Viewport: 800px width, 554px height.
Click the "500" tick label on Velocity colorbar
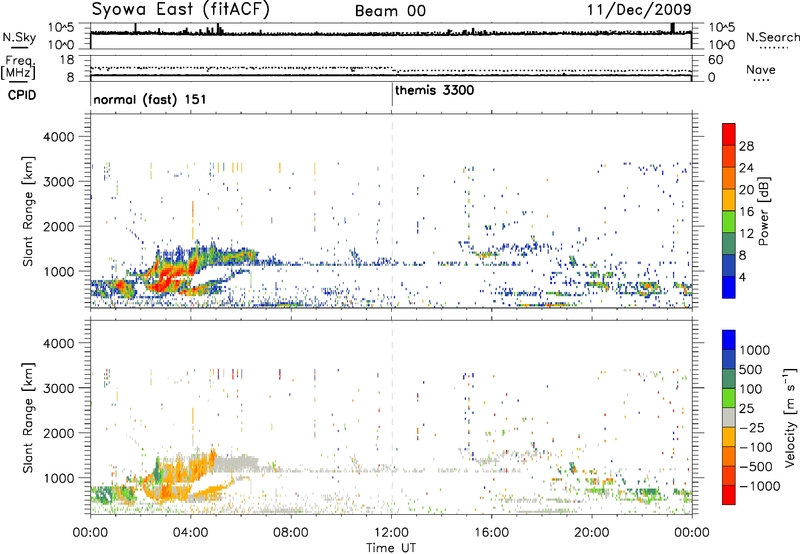[x=753, y=369]
